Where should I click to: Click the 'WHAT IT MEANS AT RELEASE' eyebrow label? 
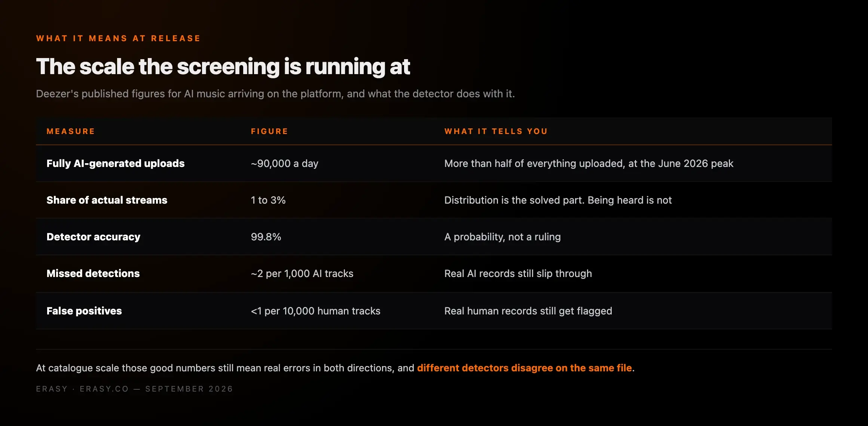pos(118,39)
